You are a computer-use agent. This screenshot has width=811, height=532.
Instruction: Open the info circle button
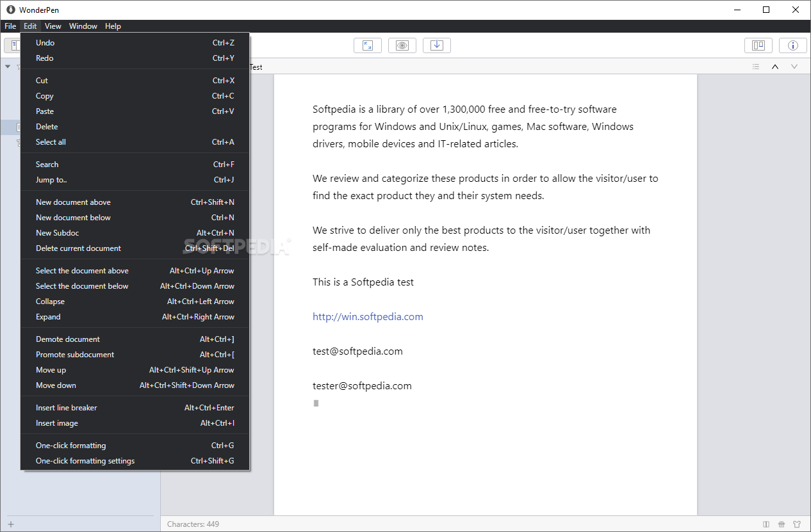point(793,45)
